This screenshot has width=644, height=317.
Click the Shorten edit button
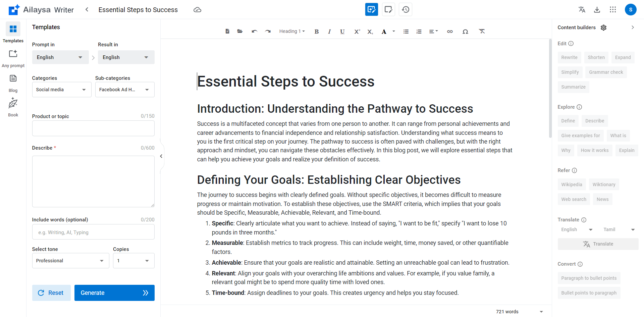[596, 57]
